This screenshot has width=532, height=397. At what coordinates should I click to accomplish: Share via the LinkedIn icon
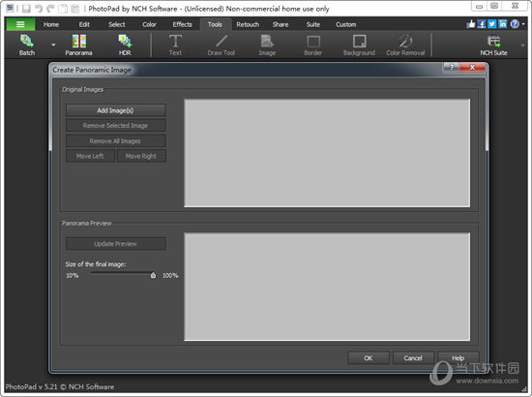(x=502, y=24)
